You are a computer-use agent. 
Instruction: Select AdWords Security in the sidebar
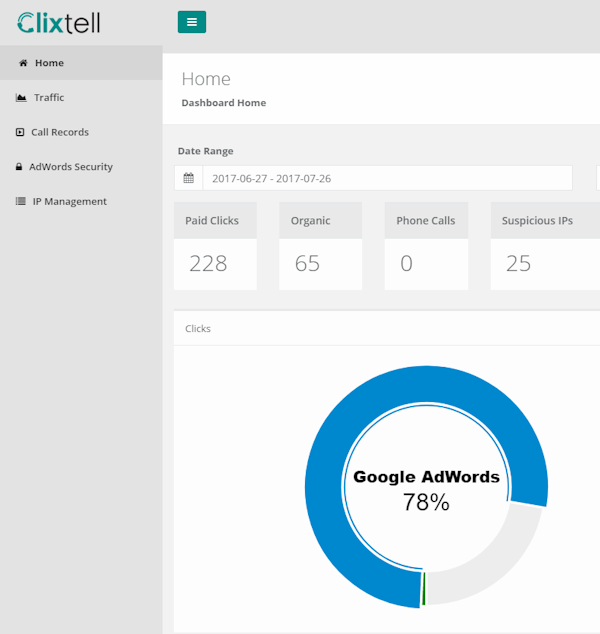[81, 167]
